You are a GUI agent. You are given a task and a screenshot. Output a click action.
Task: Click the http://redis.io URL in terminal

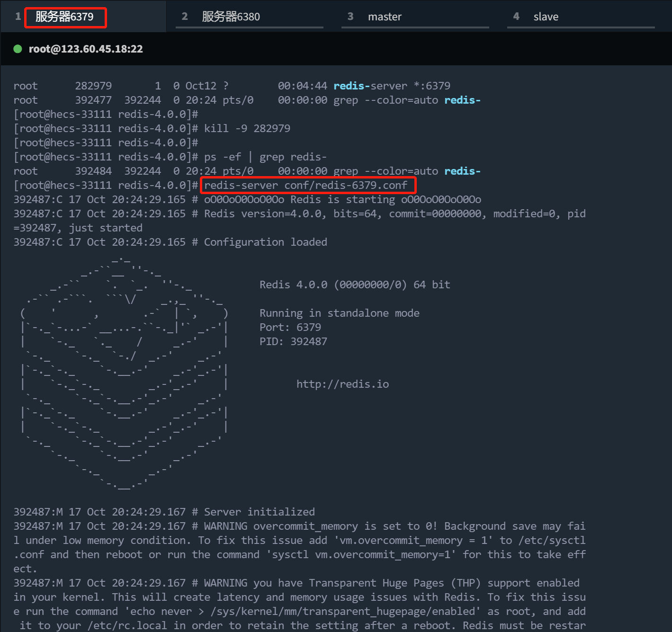[342, 384]
